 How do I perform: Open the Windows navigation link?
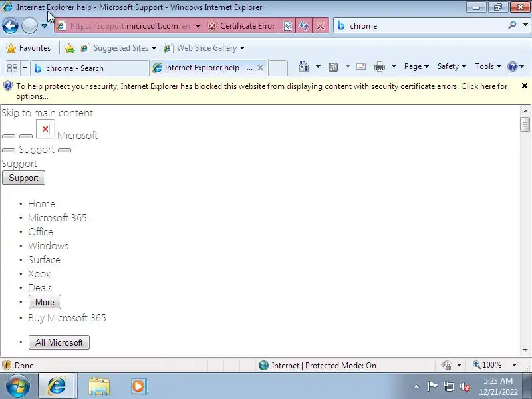(48, 245)
